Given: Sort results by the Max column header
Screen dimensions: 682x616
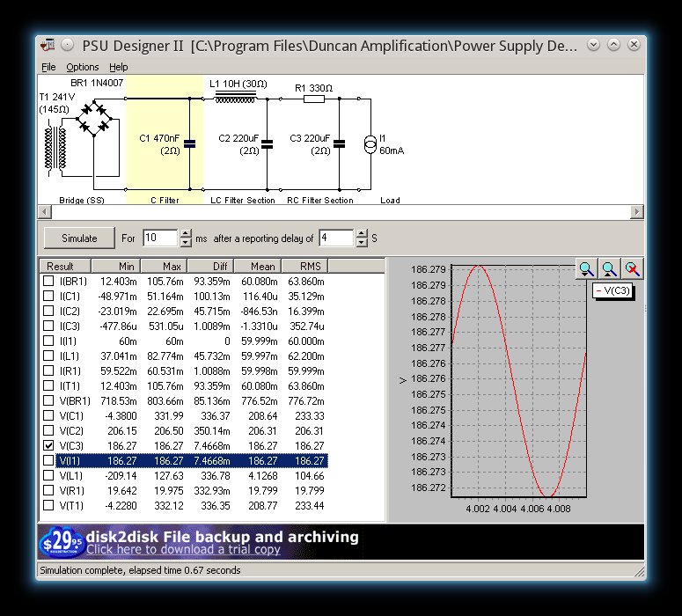Looking at the screenshot, I should coord(164,266).
